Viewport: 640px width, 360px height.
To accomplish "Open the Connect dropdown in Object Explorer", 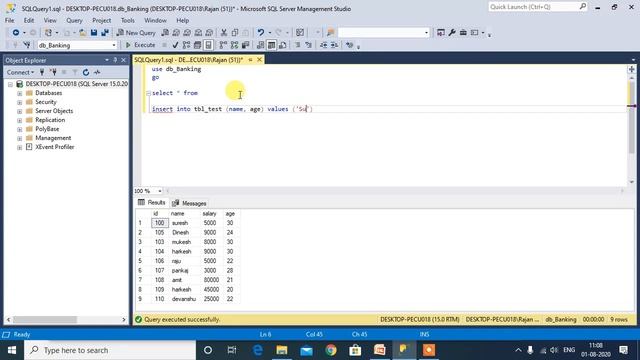I will [20, 72].
